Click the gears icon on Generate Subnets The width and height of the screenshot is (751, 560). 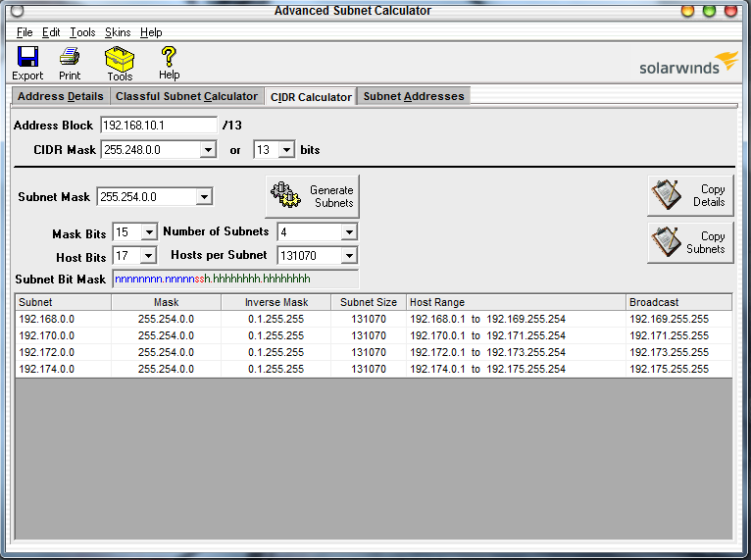286,195
